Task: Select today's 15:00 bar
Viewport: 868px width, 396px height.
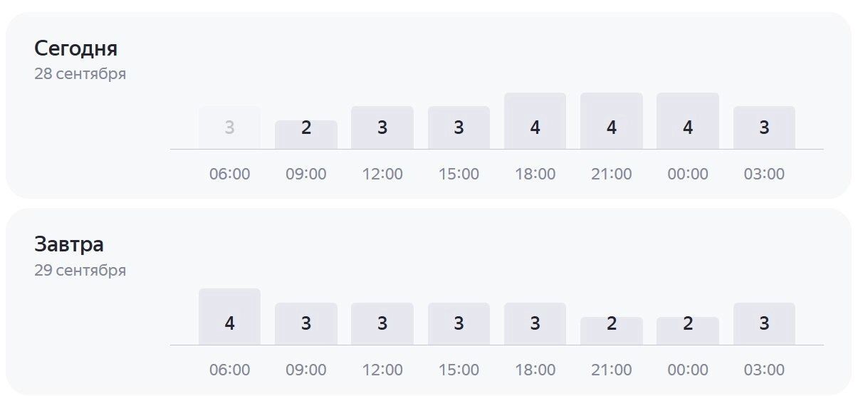Action: coord(459,127)
